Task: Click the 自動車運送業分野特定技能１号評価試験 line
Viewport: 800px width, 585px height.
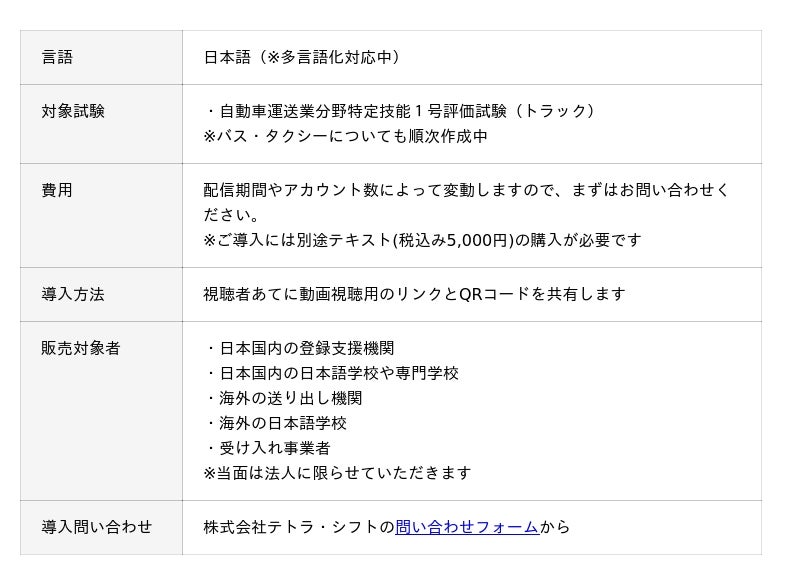Action: 402,111
